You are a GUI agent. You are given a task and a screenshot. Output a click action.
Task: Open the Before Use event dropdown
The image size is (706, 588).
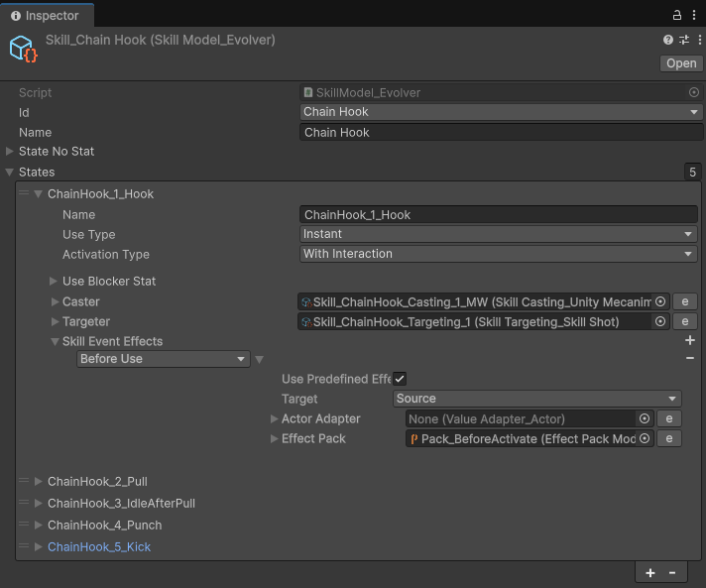pyautogui.click(x=164, y=359)
